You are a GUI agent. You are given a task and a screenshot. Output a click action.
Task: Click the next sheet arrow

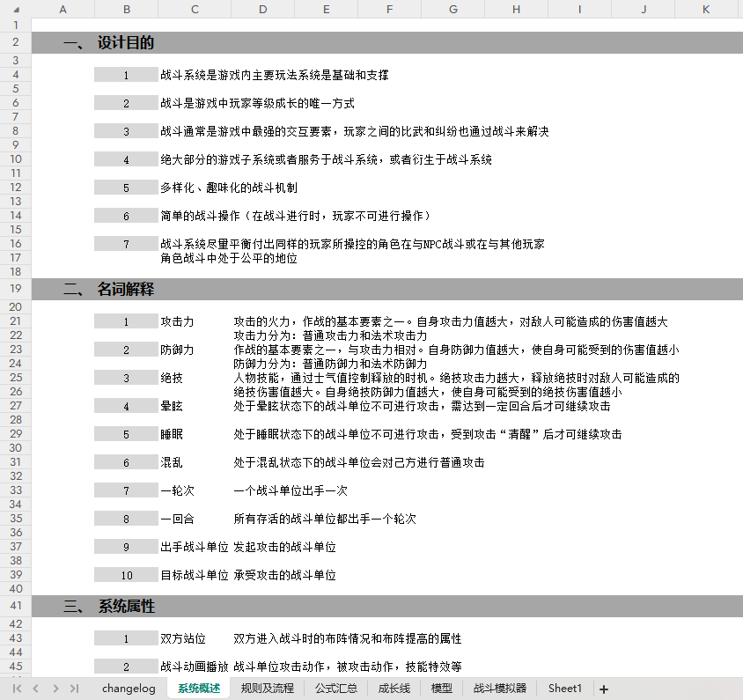tap(55, 689)
